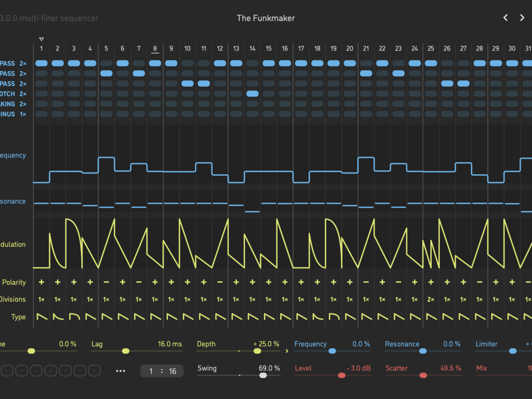This screenshot has height=399, width=532.
Task: Disable the first-row filter on step 1
Action: point(41,63)
